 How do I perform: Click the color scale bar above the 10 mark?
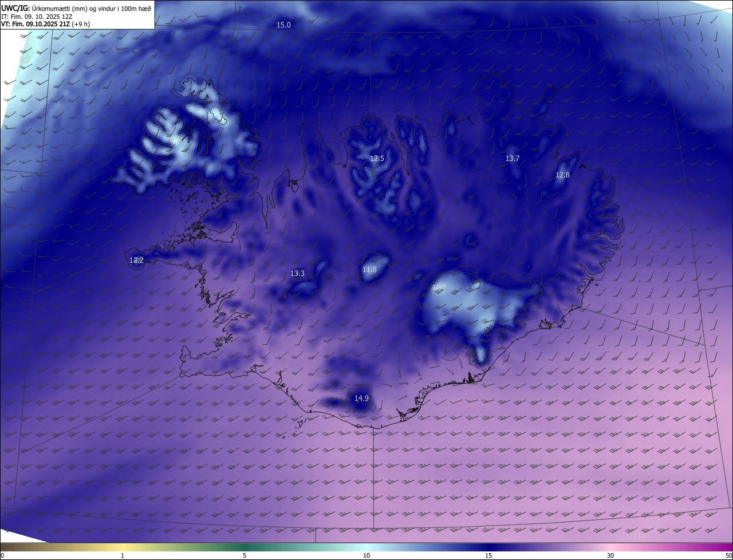(x=366, y=547)
